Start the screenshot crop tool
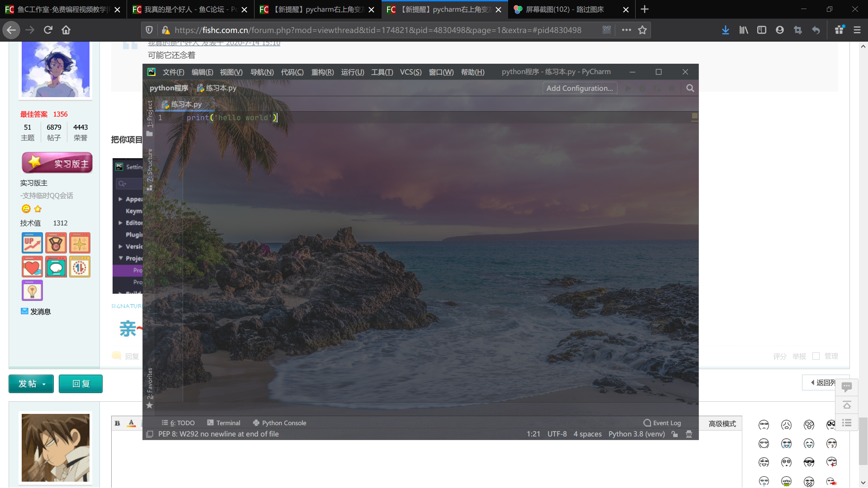Viewport: 868px width, 488px height. coord(798,30)
